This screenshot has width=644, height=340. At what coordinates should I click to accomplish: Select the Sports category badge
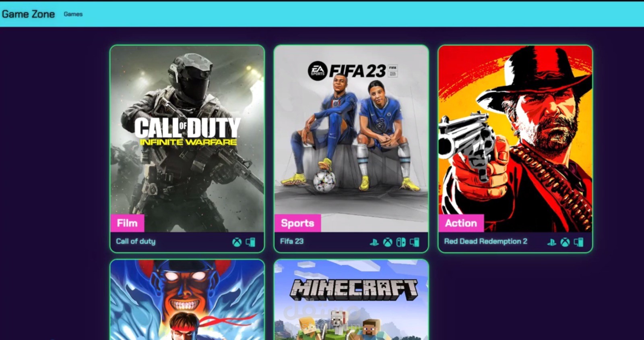click(x=297, y=223)
